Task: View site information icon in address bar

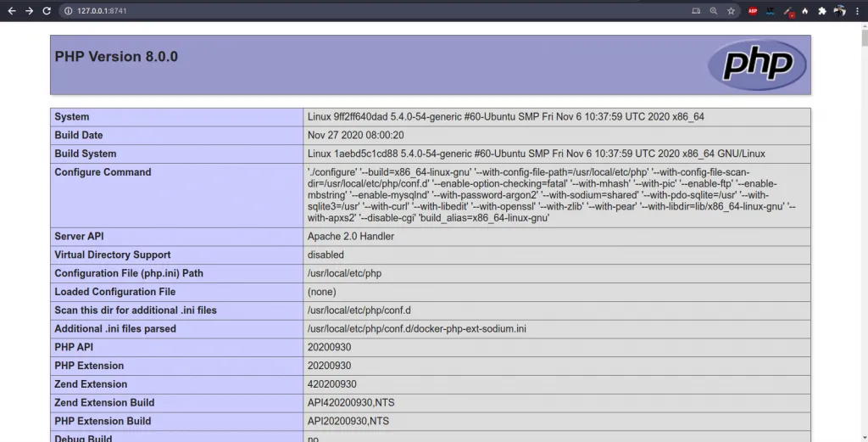Action: coord(70,11)
